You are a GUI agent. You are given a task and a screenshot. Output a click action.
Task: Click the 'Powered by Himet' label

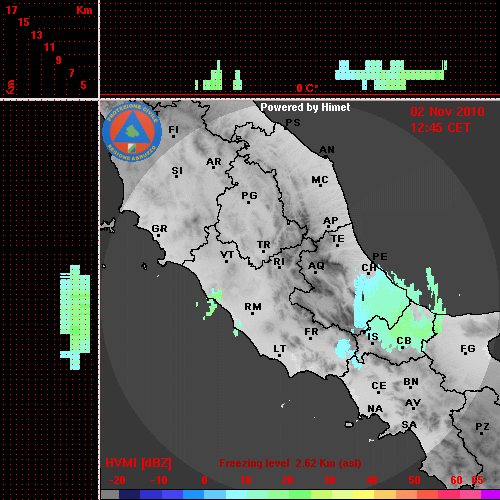point(305,107)
